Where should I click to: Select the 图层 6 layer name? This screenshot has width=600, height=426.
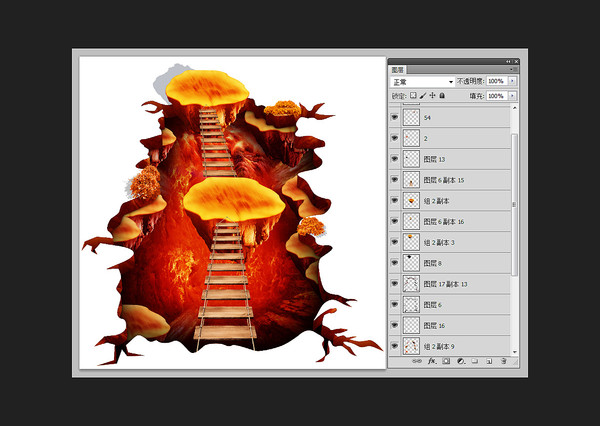pos(432,304)
